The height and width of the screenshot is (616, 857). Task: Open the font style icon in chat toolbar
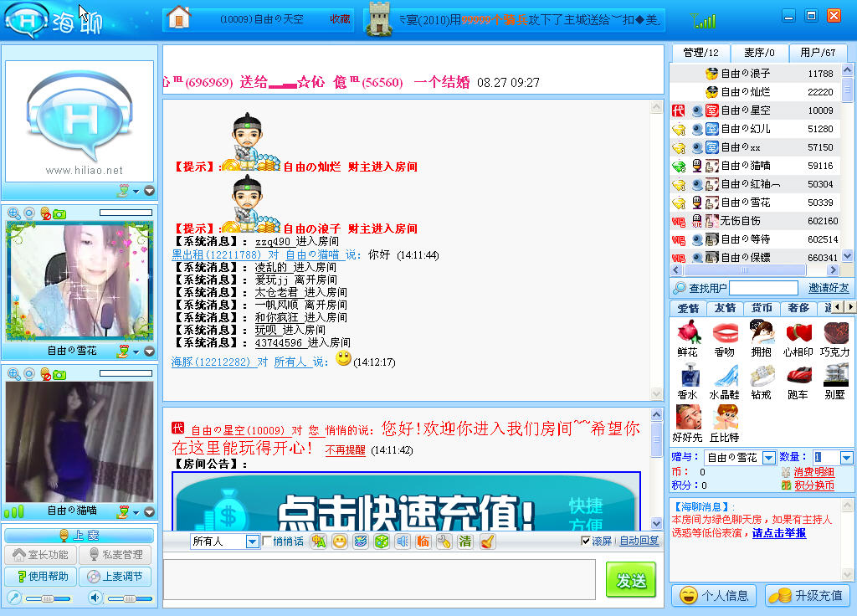coord(319,542)
